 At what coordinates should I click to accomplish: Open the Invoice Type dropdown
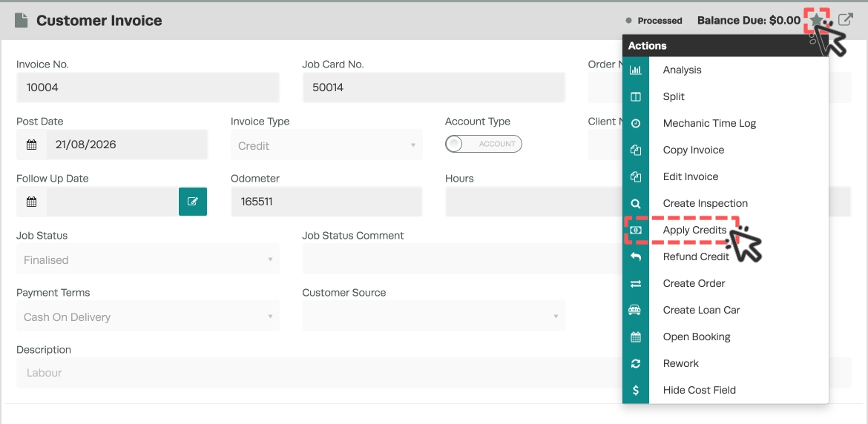326,145
